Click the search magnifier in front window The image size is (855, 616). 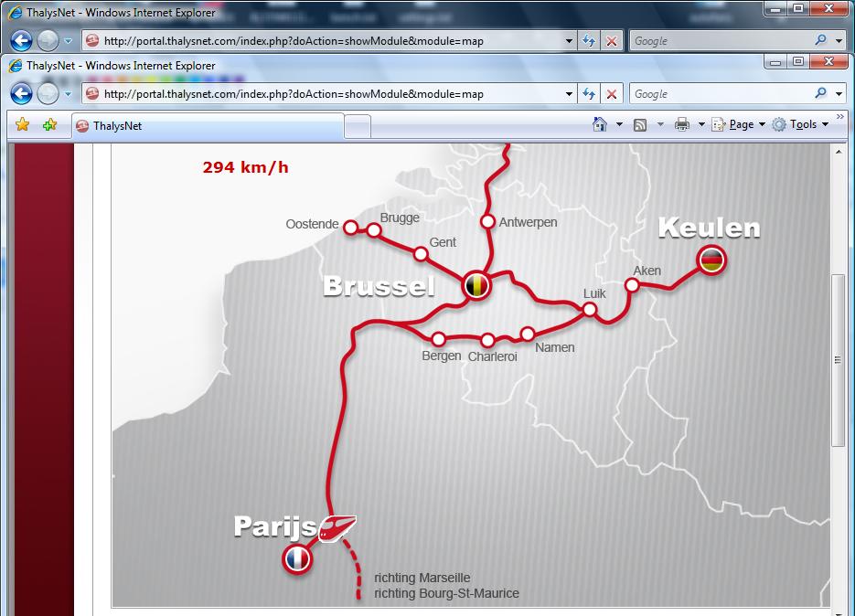click(820, 93)
